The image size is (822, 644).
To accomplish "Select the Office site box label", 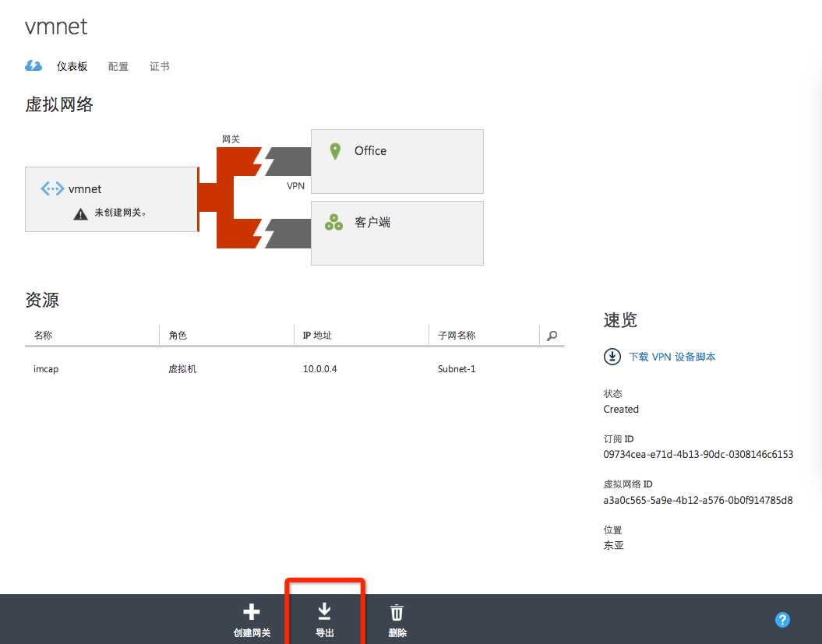I will coord(370,151).
